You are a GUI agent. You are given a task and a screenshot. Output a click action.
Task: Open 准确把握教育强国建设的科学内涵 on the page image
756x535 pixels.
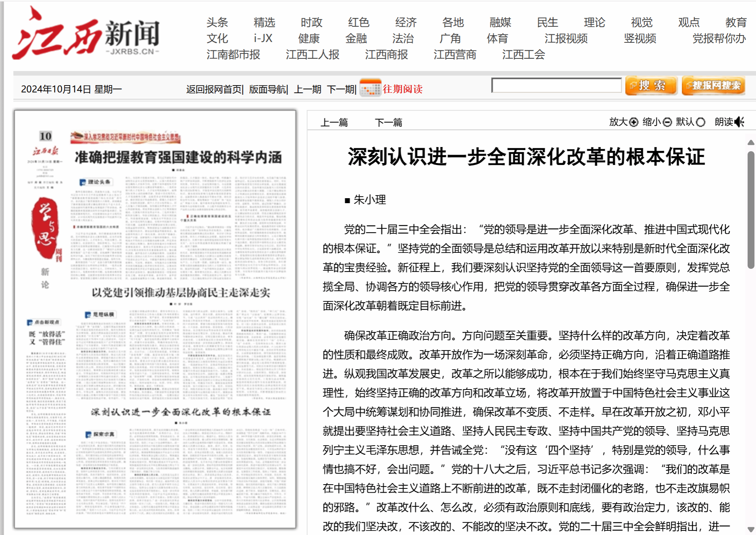click(178, 157)
